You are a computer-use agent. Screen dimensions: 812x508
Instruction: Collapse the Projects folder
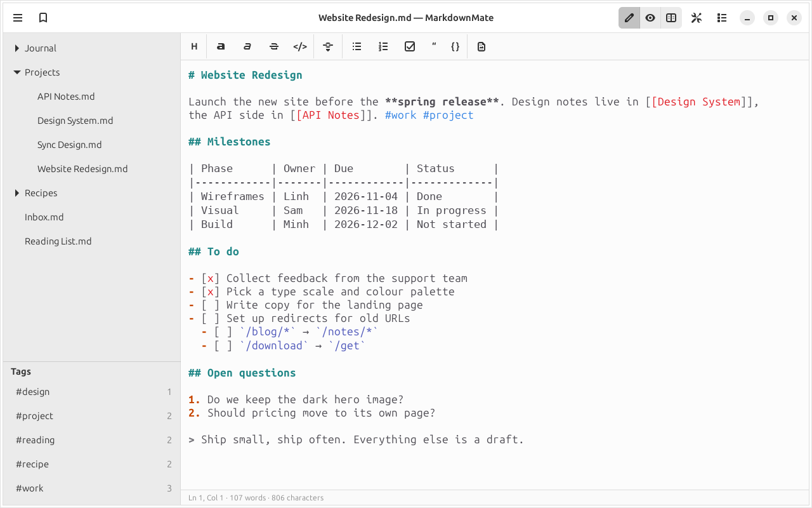pos(17,72)
